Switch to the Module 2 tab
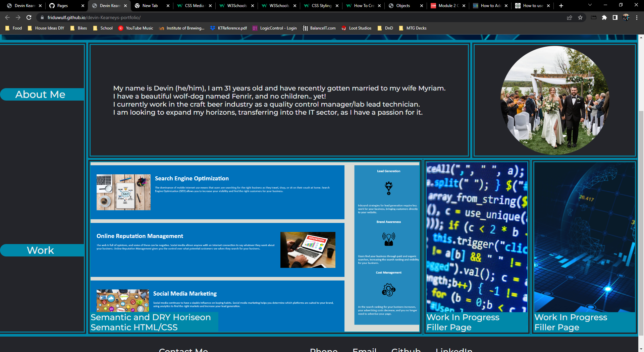The width and height of the screenshot is (644, 352). pyautogui.click(x=448, y=6)
